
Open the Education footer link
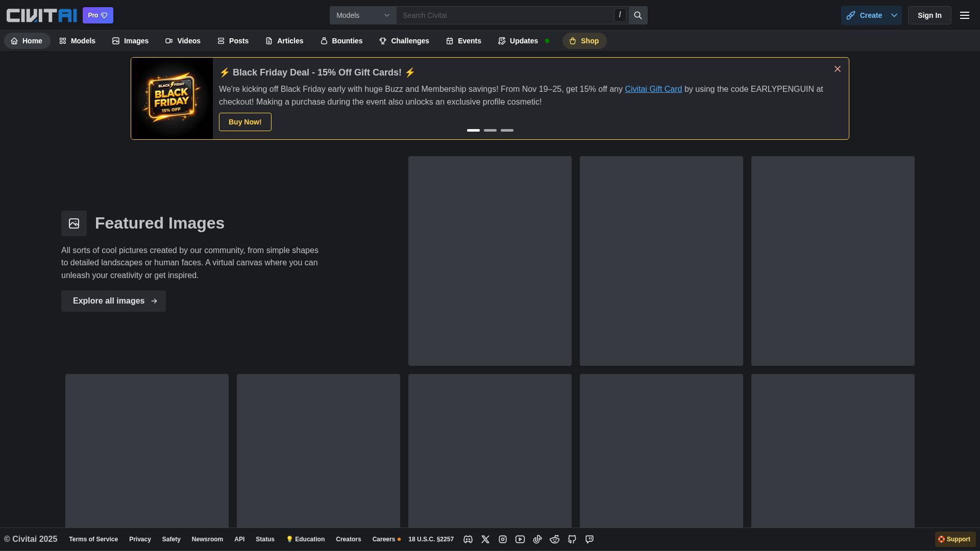point(305,539)
